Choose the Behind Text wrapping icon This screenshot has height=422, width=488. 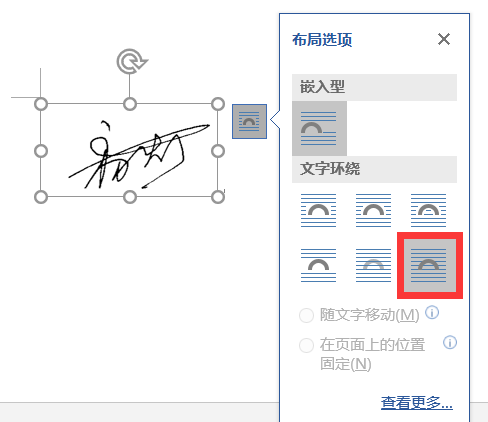point(373,265)
